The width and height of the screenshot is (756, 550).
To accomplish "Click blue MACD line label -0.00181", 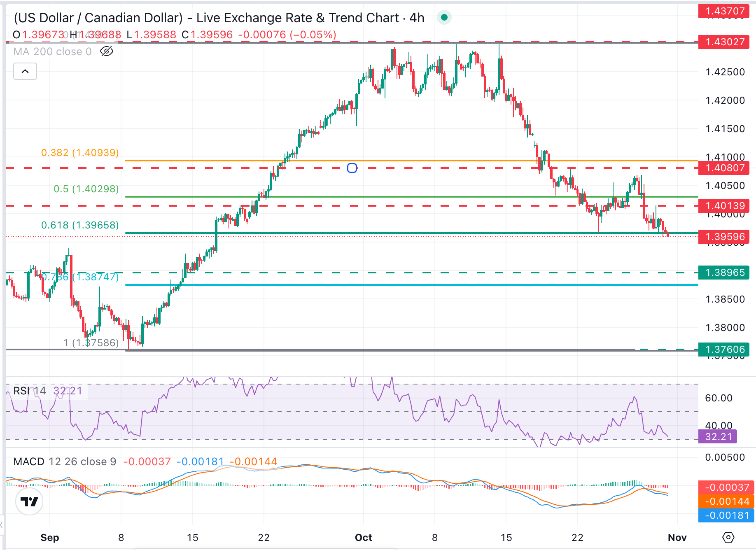I will click(726, 515).
